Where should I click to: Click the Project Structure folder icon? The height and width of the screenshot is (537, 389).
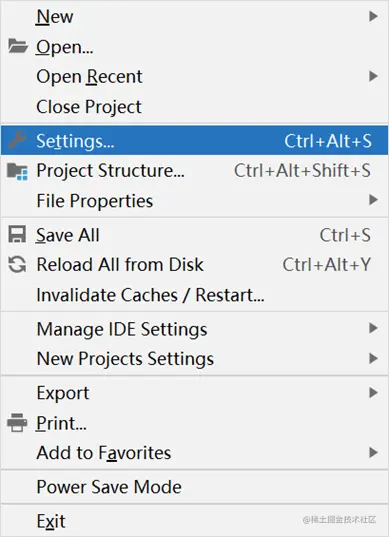17,171
